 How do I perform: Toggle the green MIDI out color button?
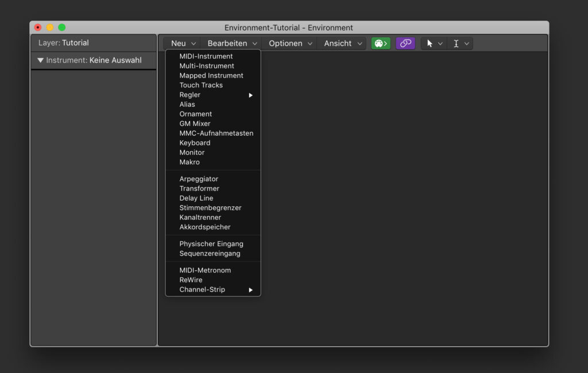coord(381,44)
